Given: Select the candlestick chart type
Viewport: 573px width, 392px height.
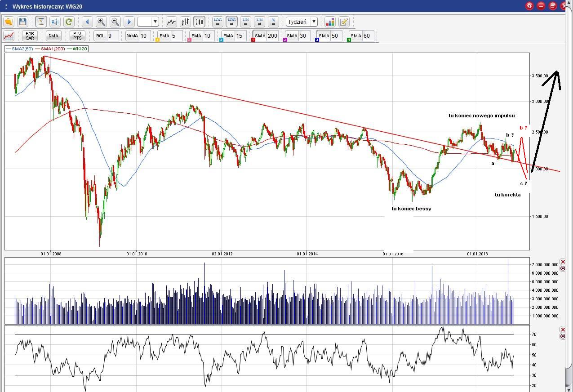Looking at the screenshot, I should tap(199, 22).
